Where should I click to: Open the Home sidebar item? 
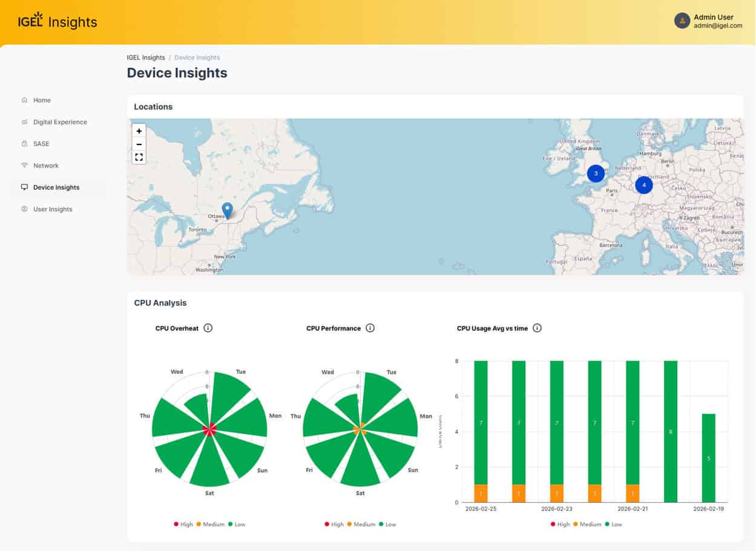pyautogui.click(x=42, y=100)
